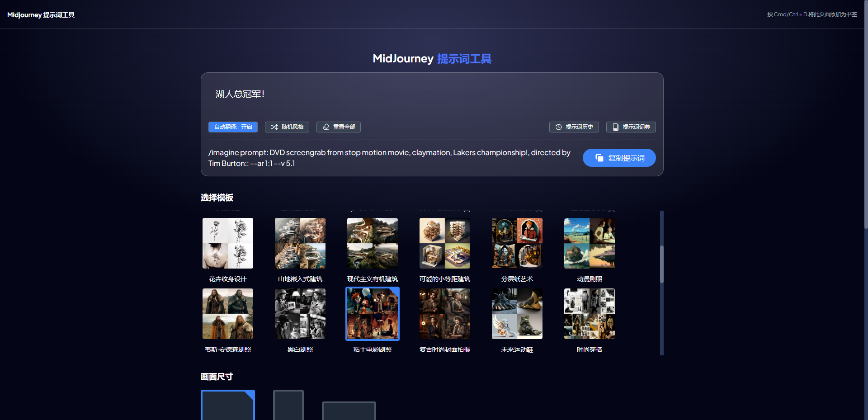Choose the square aspect ratio option
The width and height of the screenshot is (868, 420).
pos(228,405)
